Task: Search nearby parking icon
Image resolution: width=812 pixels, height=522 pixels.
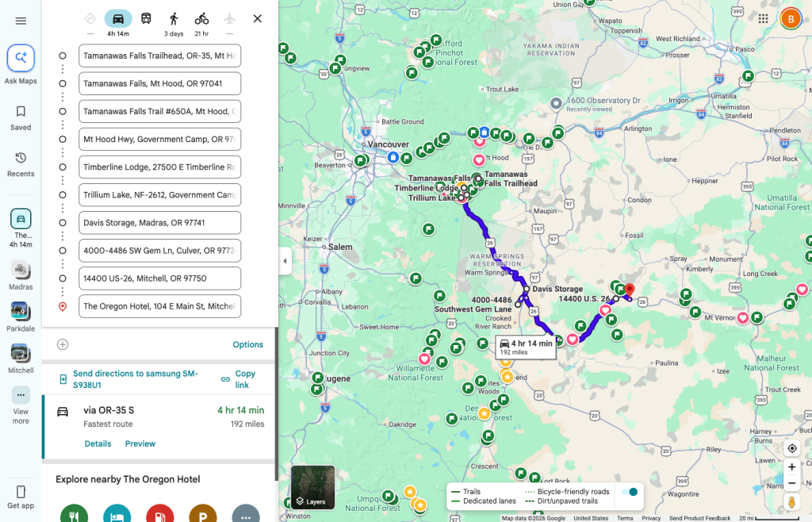Action: point(203,514)
